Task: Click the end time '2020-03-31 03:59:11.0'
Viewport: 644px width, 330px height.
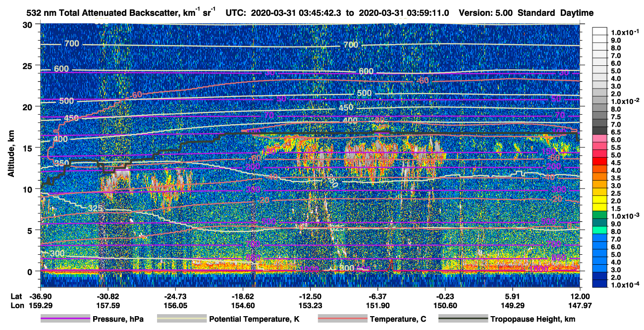Action: pyautogui.click(x=403, y=13)
